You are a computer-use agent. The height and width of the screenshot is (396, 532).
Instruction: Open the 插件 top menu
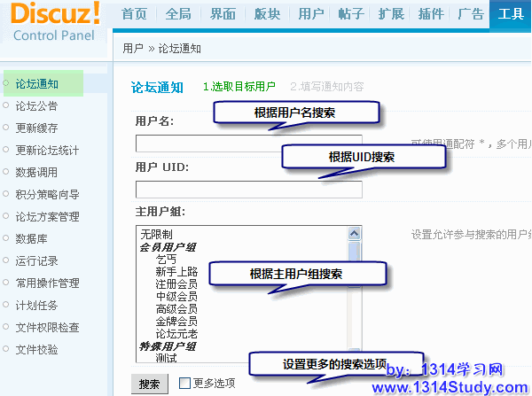tap(431, 14)
